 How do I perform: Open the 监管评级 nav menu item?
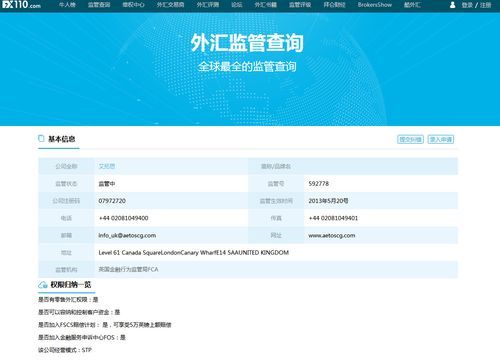pyautogui.click(x=300, y=5)
